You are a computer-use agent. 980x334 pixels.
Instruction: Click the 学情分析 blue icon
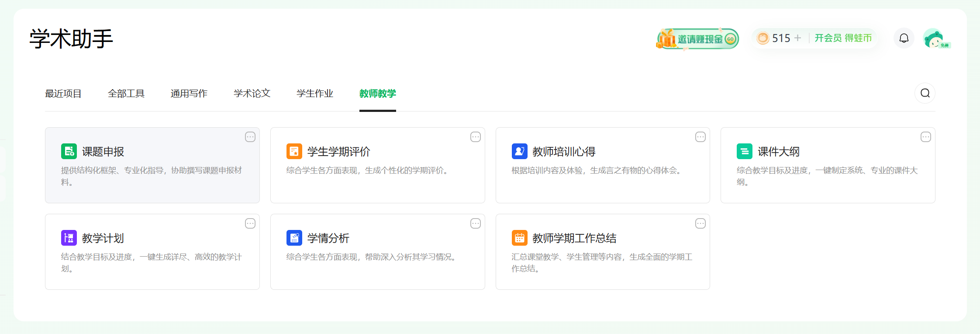294,238
